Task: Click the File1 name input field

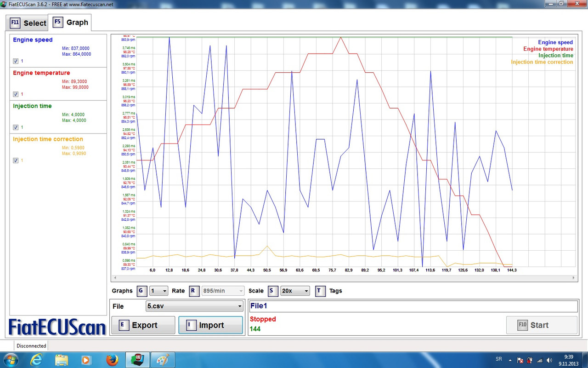Action: [x=413, y=306]
